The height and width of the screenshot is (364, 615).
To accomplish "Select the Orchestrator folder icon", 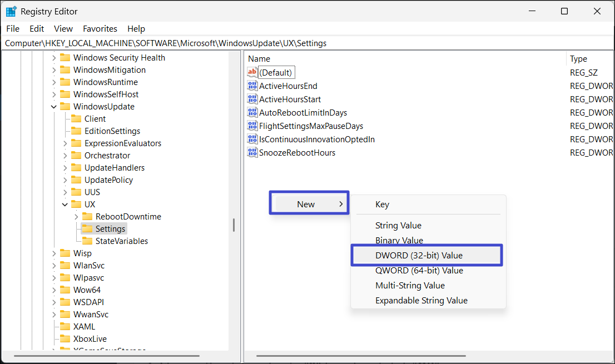I will (76, 156).
